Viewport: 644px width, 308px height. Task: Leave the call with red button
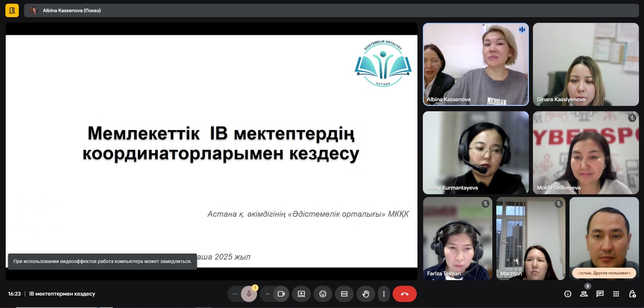pyautogui.click(x=404, y=294)
